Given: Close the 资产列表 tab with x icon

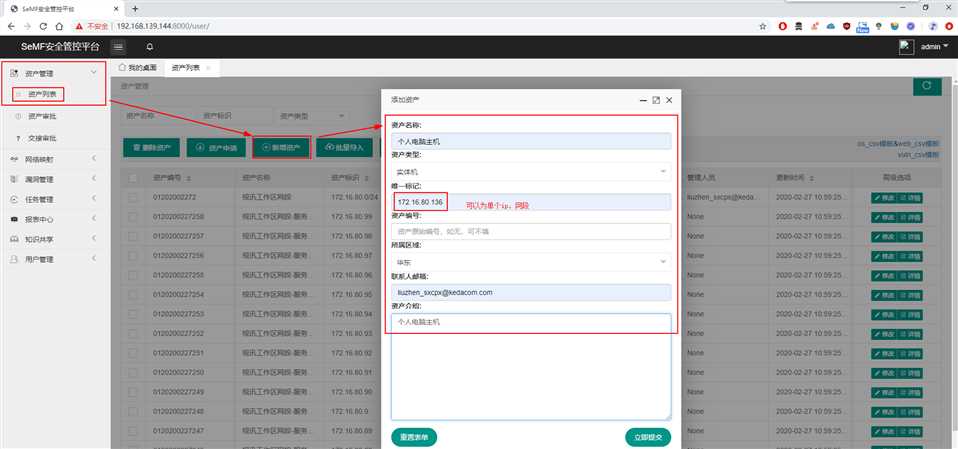Looking at the screenshot, I should 208,68.
